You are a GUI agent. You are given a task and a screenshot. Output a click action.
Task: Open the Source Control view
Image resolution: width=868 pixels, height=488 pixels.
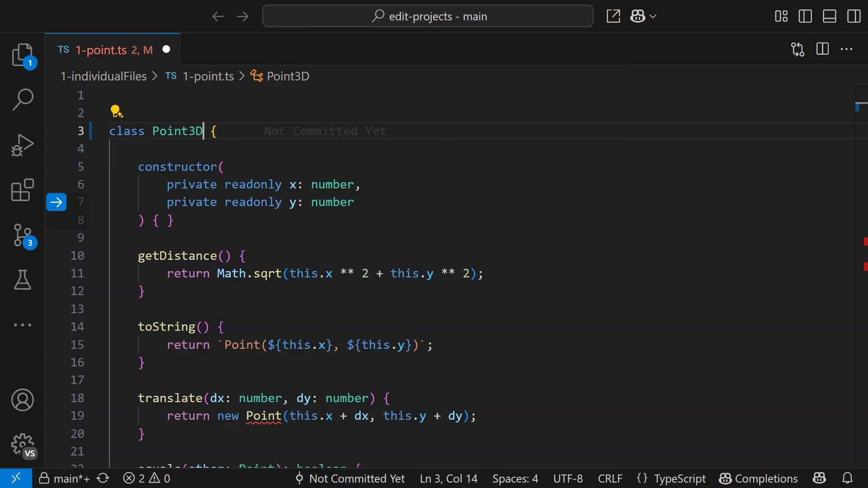[22, 235]
